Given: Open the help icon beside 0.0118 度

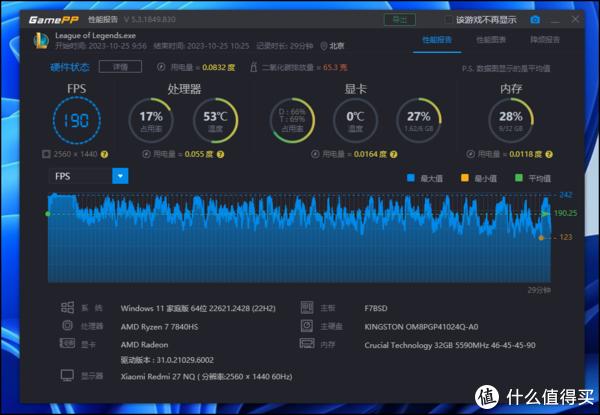Looking at the screenshot, I should [549, 155].
